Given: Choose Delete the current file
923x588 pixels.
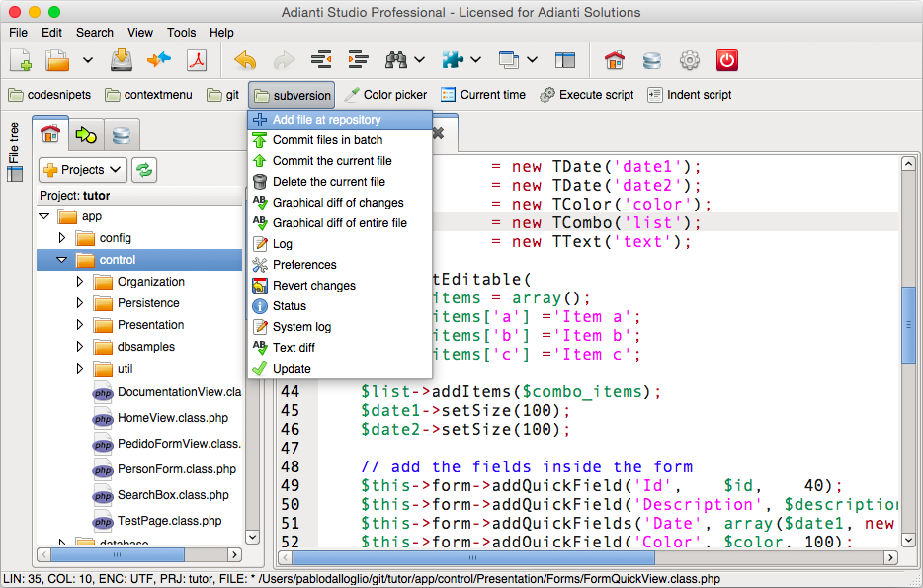Looking at the screenshot, I should tap(340, 181).
